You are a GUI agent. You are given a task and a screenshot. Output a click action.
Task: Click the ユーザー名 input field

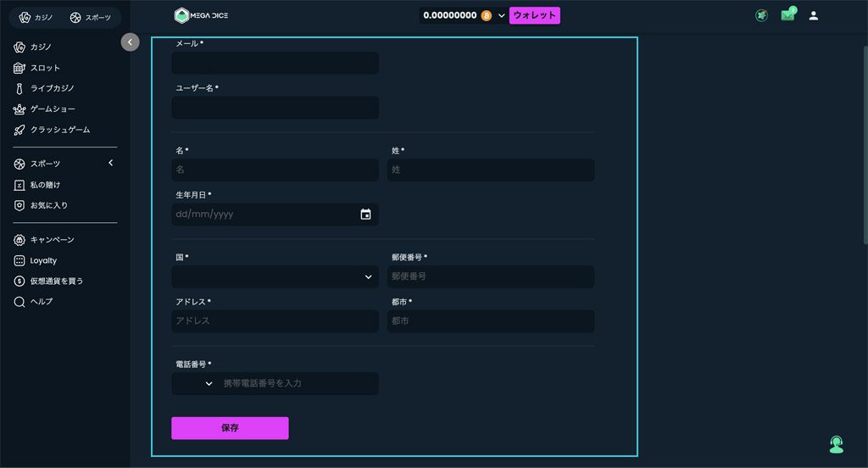click(x=275, y=108)
